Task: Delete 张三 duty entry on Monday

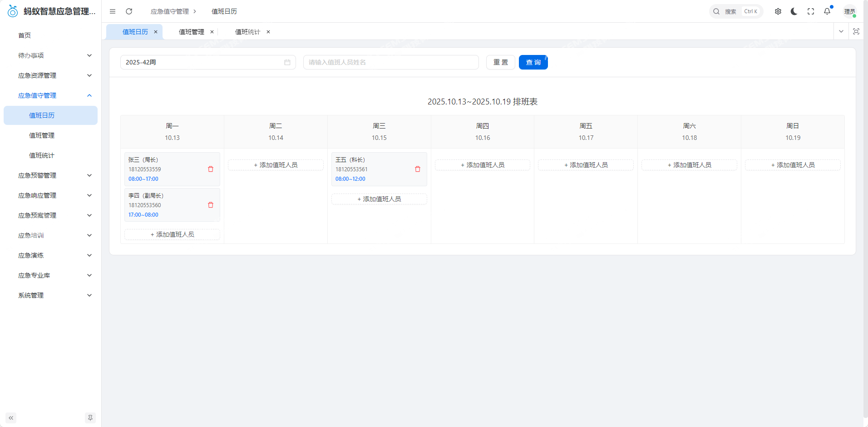Action: click(x=210, y=169)
